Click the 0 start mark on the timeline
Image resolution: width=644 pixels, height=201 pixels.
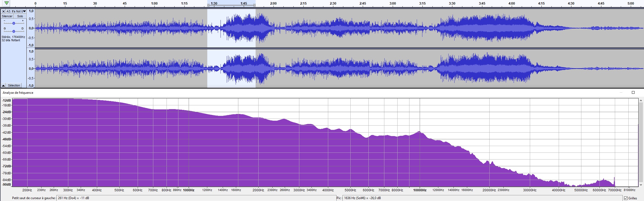[35, 4]
